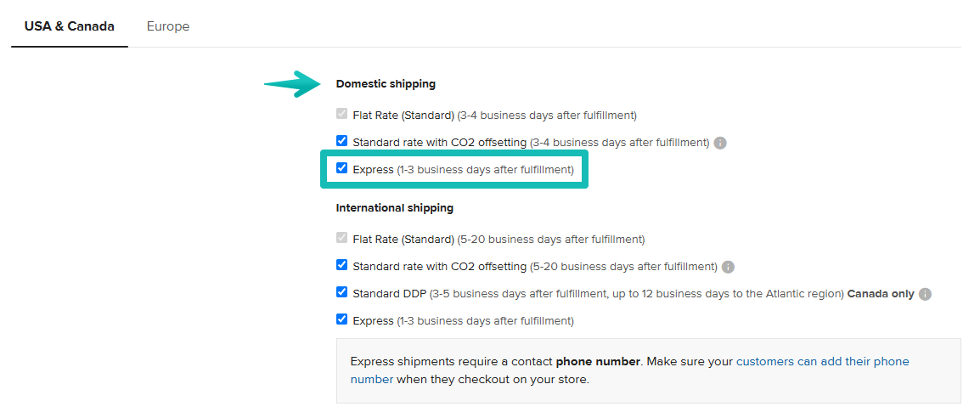Click info icon beside international CO2 offsetting rate
This screenshot has height=418, width=980.
coord(729,267)
